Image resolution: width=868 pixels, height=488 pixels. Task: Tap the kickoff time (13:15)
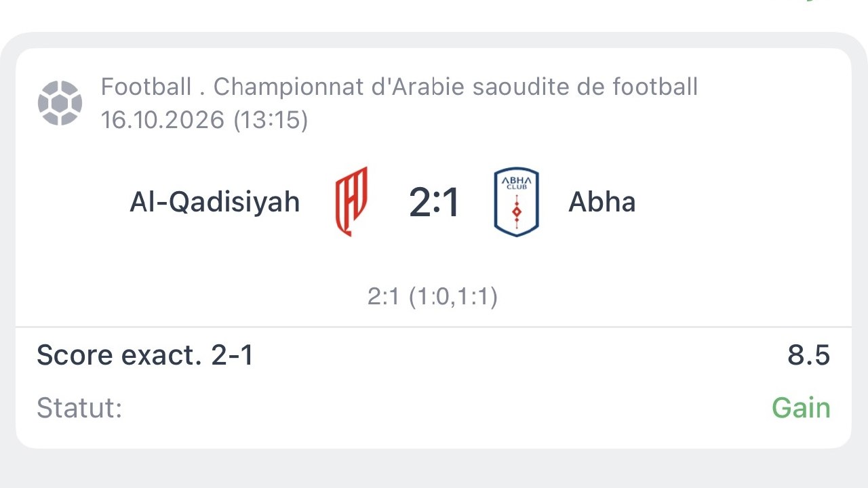point(271,120)
